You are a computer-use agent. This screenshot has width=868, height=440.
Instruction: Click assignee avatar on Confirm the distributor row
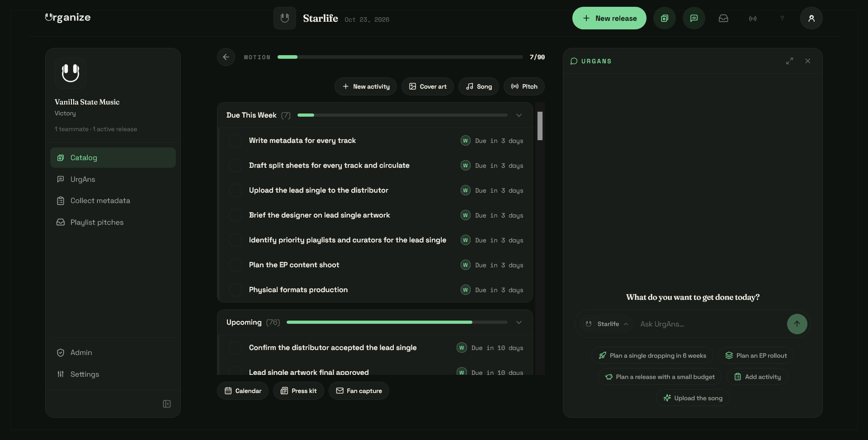click(462, 348)
